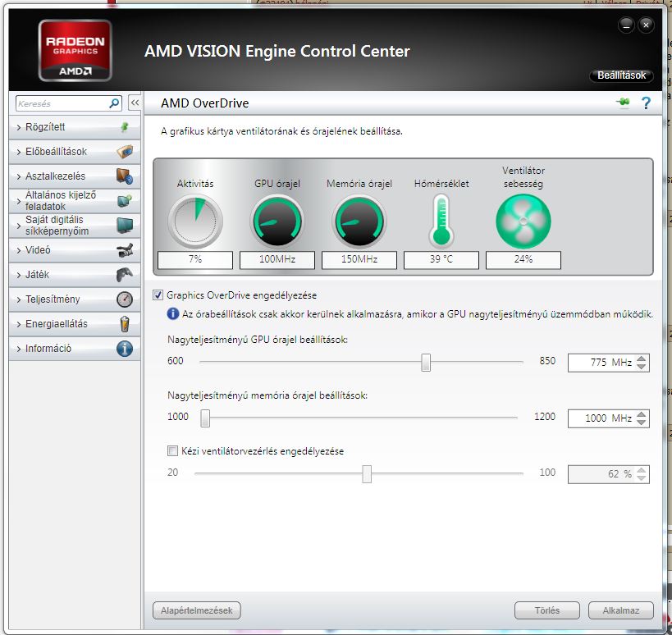
Task: Click the 39 °C temperature readout
Action: [x=441, y=259]
